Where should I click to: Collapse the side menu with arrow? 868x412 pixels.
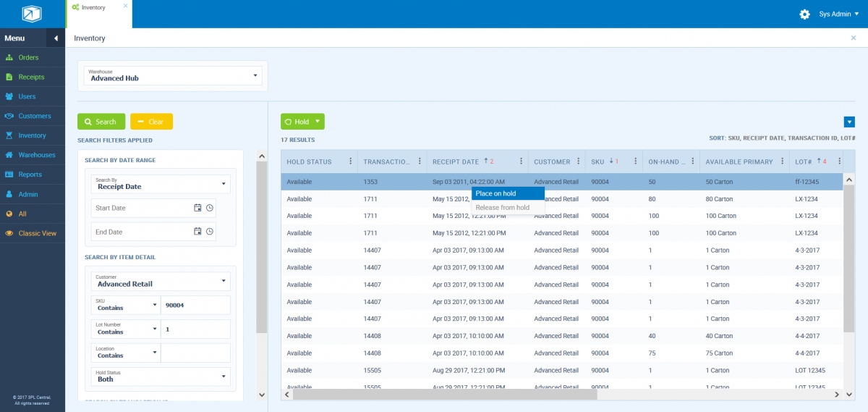56,38
